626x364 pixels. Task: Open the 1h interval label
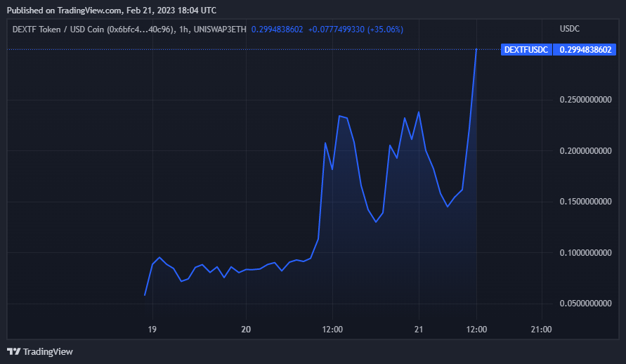coord(185,29)
